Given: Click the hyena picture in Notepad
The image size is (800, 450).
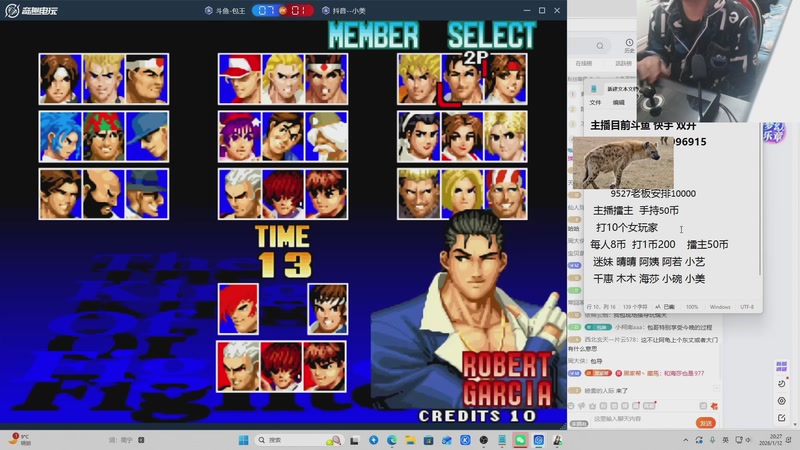Looking at the screenshot, I should pyautogui.click(x=623, y=162).
